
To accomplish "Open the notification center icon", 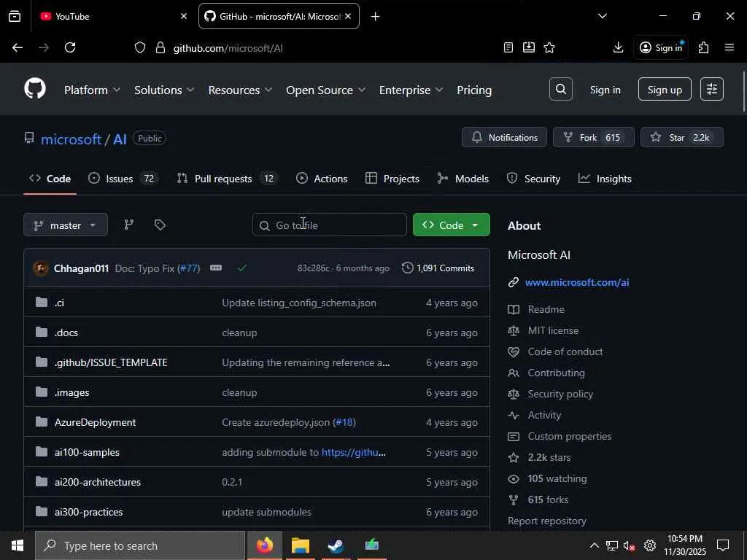I will tap(723, 545).
